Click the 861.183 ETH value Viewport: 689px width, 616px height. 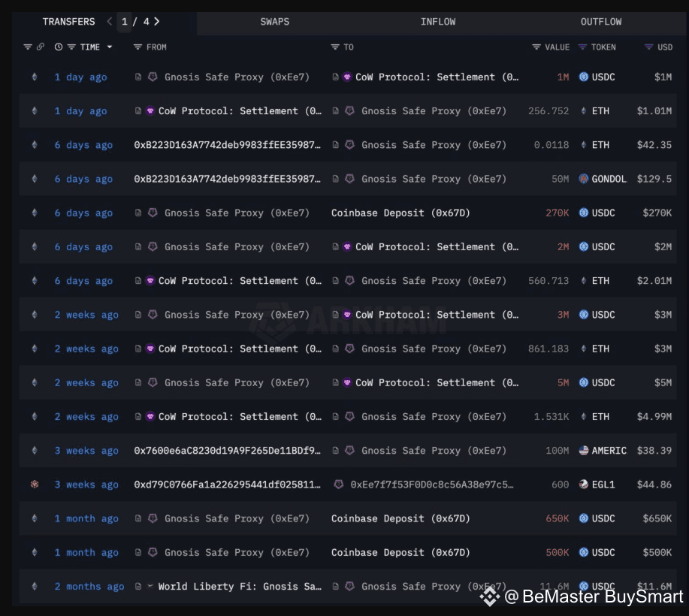pos(548,349)
